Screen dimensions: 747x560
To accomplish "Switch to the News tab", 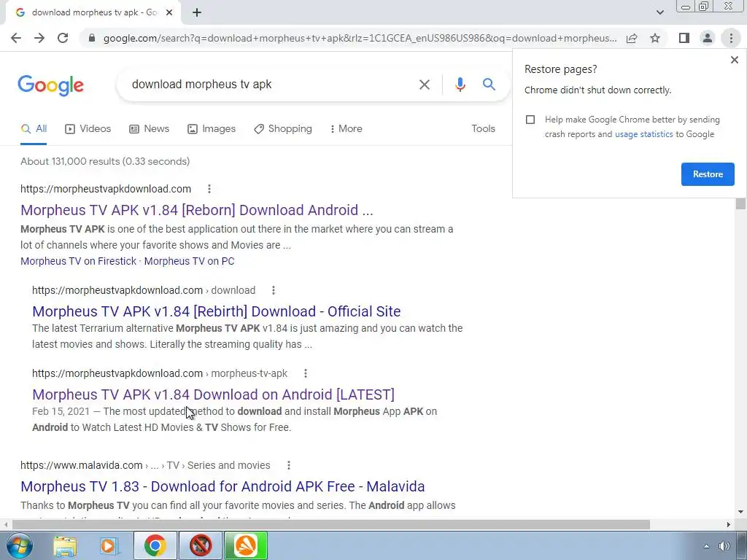I will point(149,128).
